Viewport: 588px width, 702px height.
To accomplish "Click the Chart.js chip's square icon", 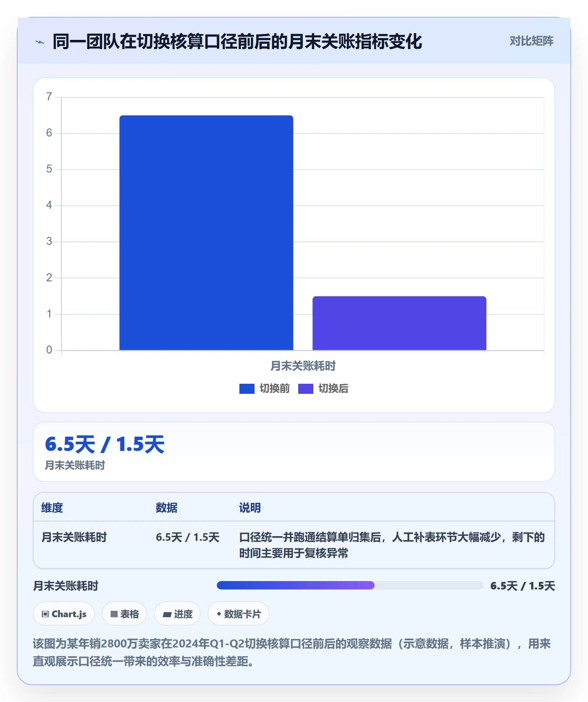I will (45, 614).
